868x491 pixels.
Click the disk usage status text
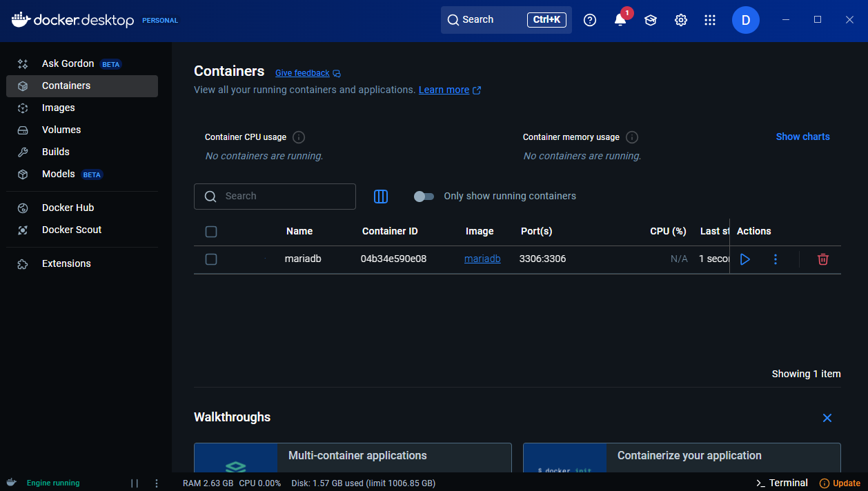(364, 483)
